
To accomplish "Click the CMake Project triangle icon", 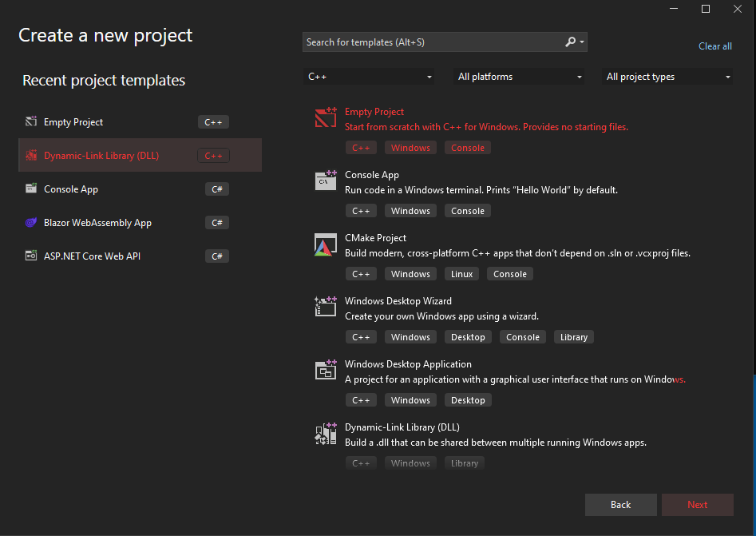I will [x=326, y=244].
